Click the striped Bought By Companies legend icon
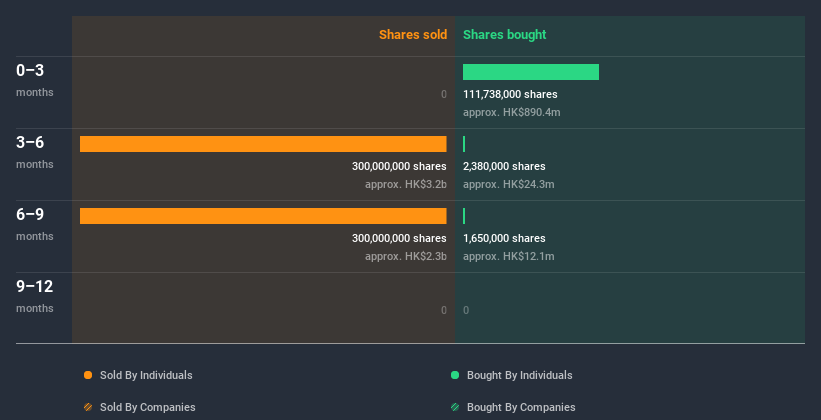 pos(455,407)
